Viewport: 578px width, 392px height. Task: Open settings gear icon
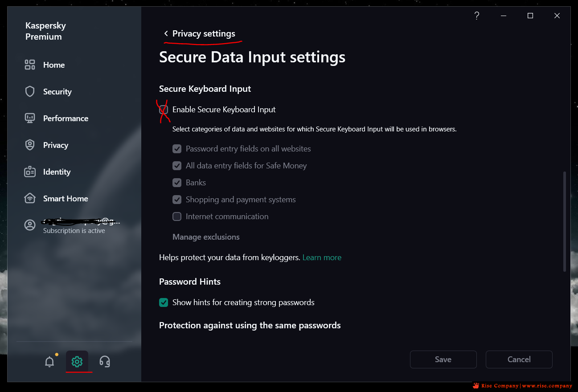pyautogui.click(x=77, y=362)
